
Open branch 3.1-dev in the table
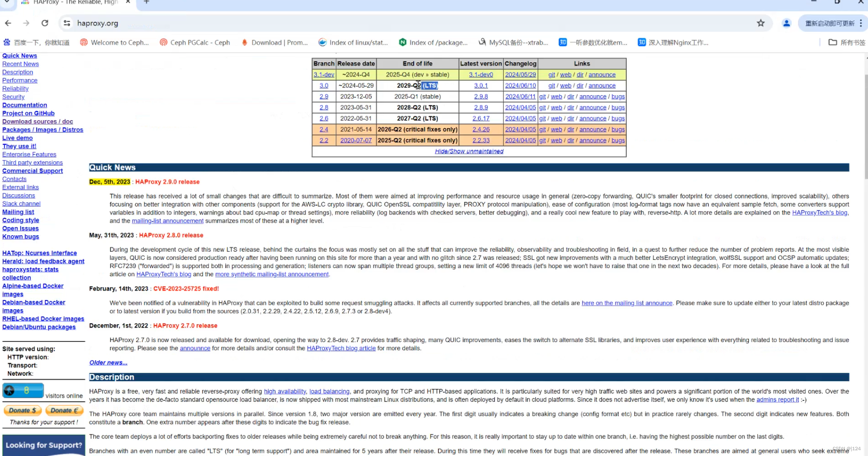[x=324, y=75]
